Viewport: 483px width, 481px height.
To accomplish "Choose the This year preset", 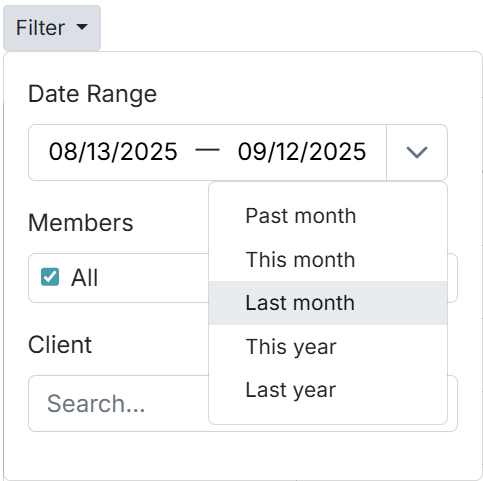I will point(328,347).
